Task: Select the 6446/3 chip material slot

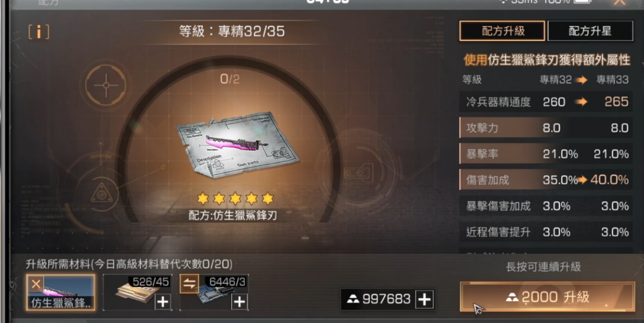Action: 214,293
